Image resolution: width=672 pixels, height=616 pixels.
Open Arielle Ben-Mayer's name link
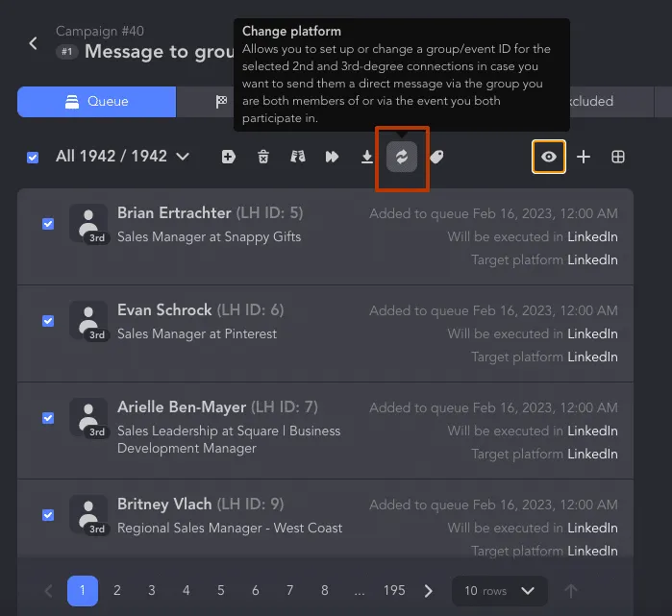click(182, 407)
